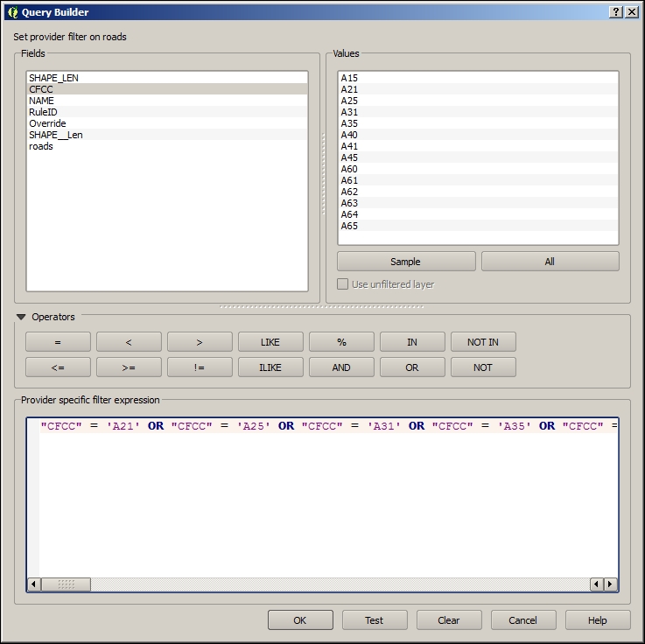This screenshot has width=645, height=644.
Task: Pick value A31 in Values list
Action: (x=479, y=112)
